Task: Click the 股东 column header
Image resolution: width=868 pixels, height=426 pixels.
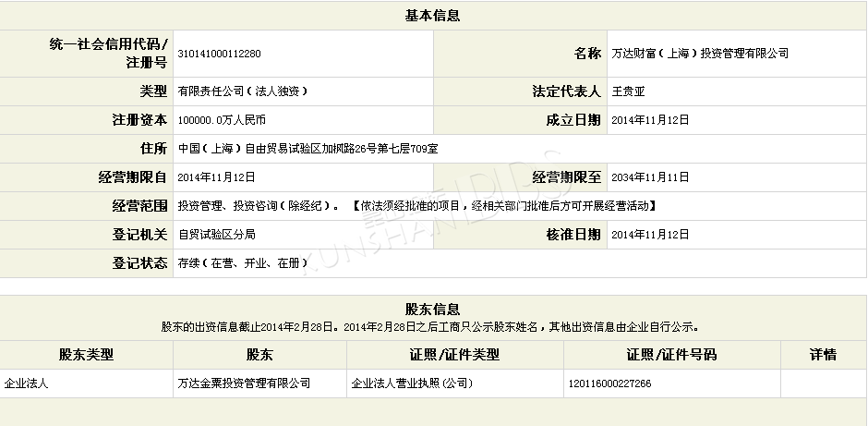Action: click(x=259, y=355)
